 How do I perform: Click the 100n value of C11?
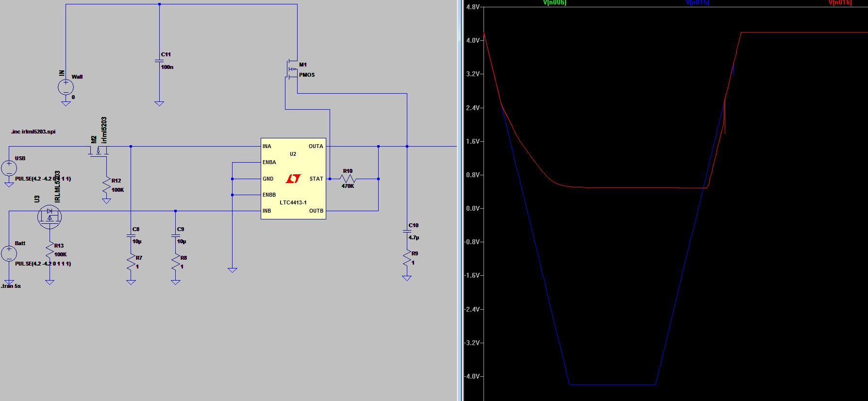coord(167,67)
